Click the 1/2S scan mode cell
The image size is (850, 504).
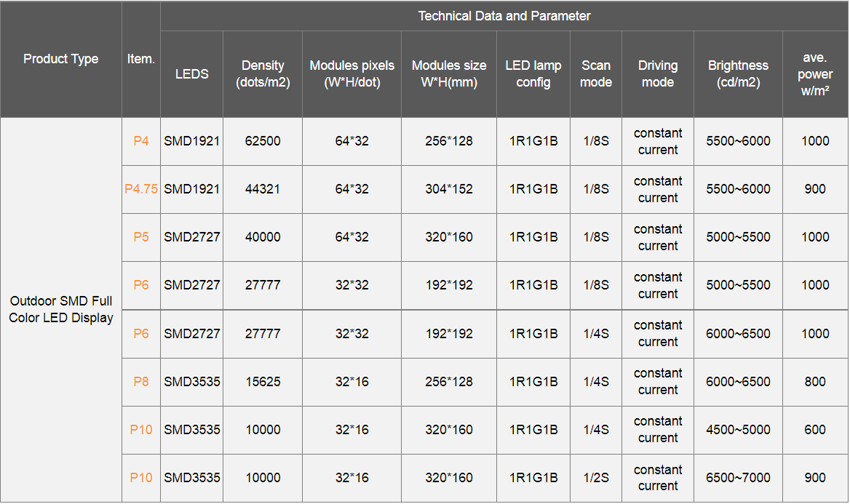[x=596, y=478]
